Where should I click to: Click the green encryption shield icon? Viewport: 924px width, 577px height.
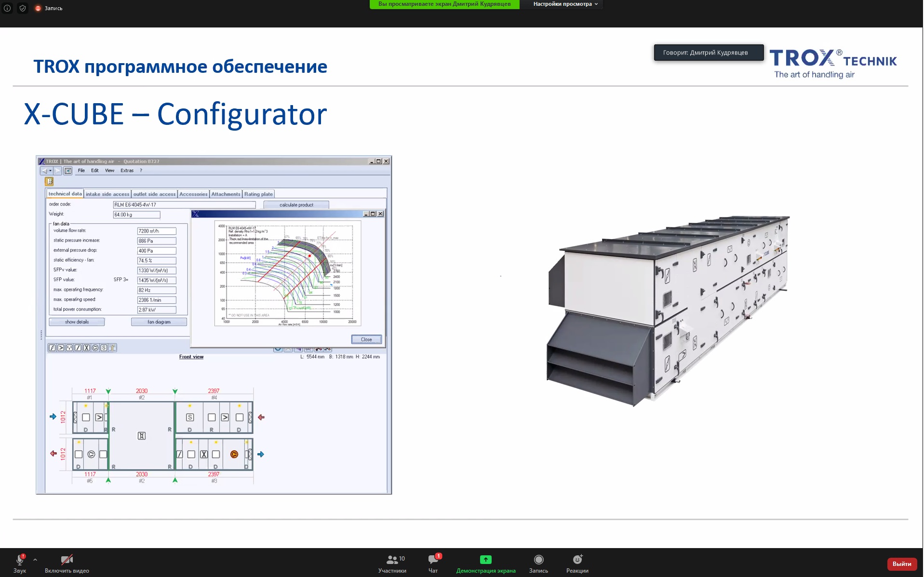click(22, 8)
